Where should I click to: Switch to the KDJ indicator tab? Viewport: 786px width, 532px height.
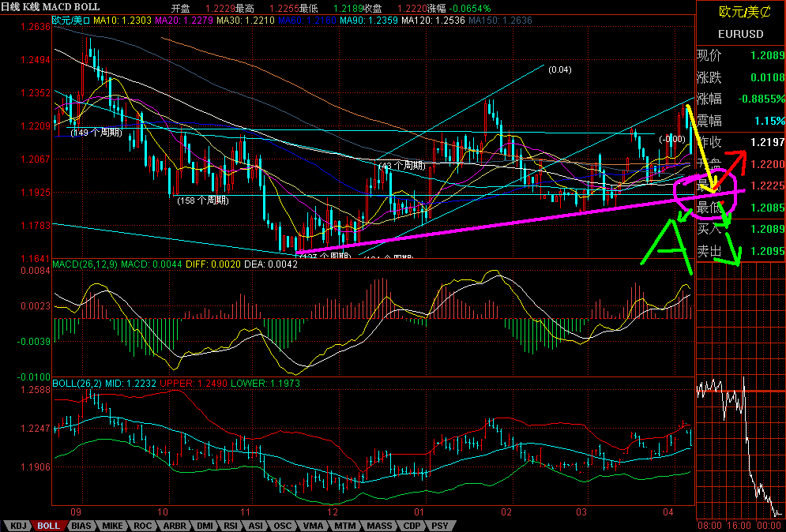tap(18, 526)
